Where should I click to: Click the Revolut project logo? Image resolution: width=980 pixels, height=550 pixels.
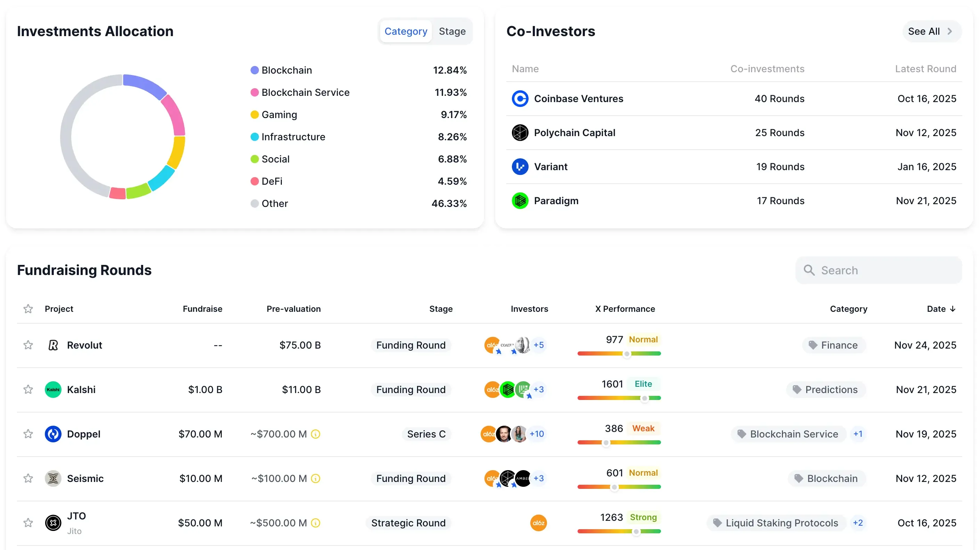(53, 345)
